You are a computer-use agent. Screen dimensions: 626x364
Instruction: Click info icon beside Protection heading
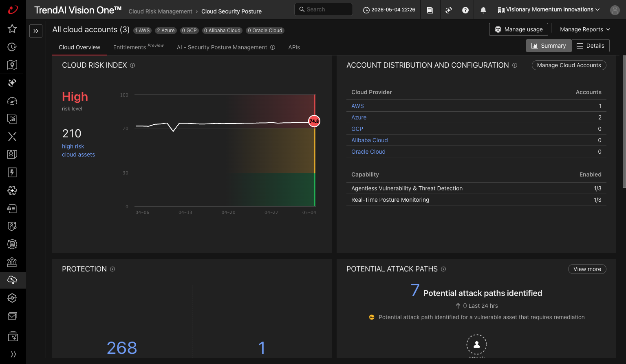[112, 269]
